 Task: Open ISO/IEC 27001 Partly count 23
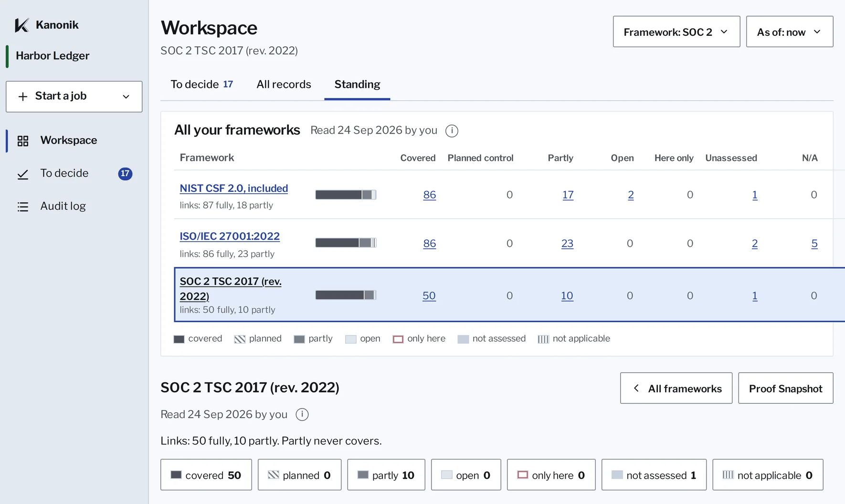coord(567,243)
